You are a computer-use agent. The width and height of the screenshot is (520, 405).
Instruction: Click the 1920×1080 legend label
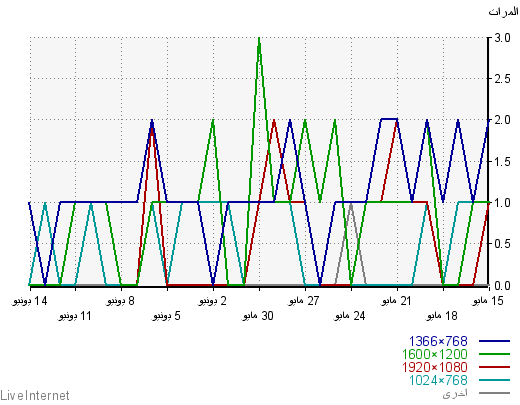[x=435, y=367]
